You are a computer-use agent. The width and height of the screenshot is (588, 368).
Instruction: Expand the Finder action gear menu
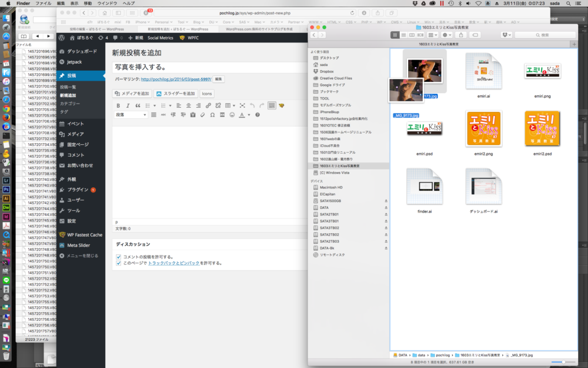(446, 35)
